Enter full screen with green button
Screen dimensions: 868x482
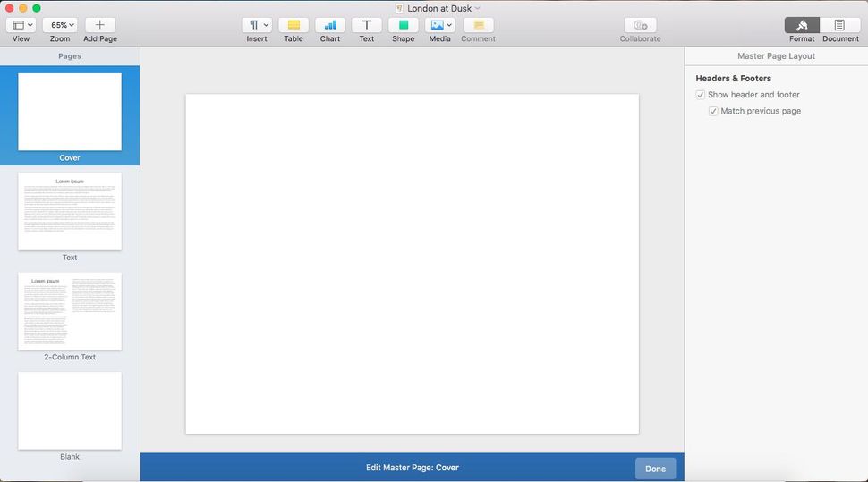tap(37, 8)
